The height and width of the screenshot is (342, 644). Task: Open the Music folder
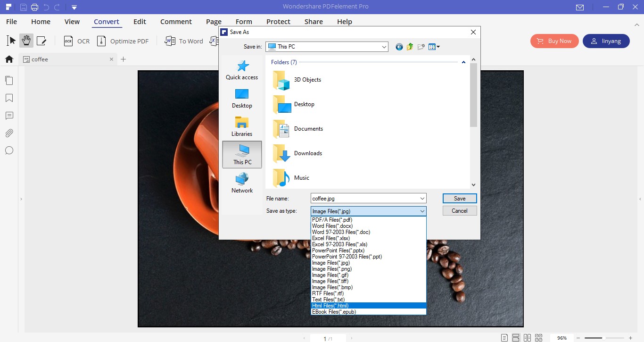[x=291, y=178]
